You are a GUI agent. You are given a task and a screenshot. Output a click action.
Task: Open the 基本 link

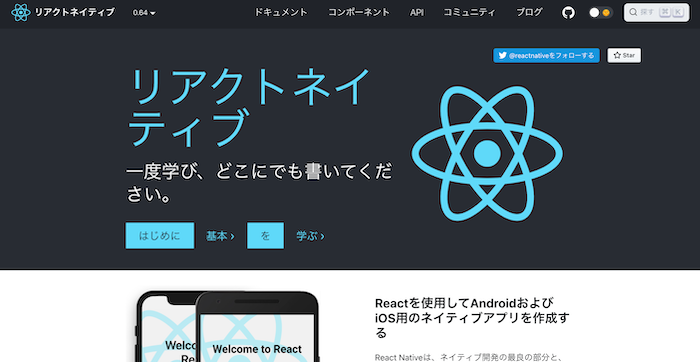(x=220, y=236)
